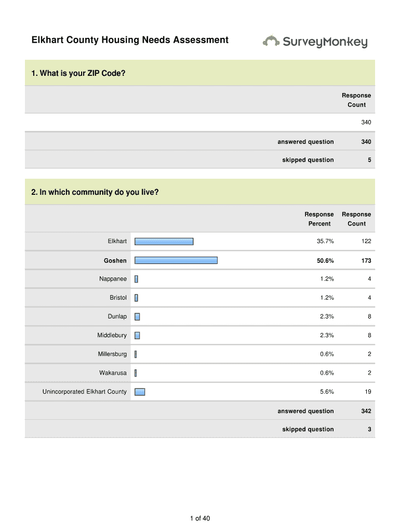The image size is (400, 532).
Task: Click the Goshen response bar
Action: click(x=176, y=260)
